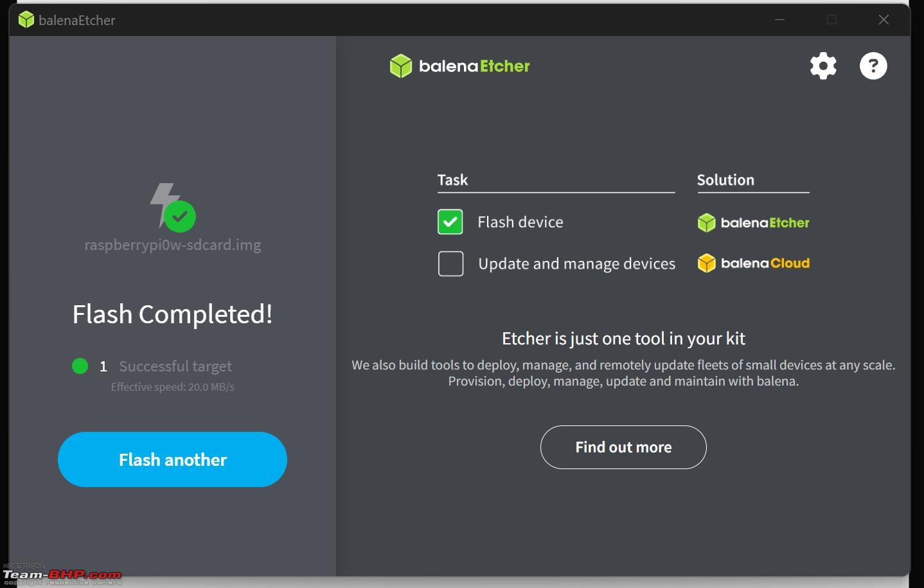
Task: Open the balenaCloud solution logo
Action: 753,263
